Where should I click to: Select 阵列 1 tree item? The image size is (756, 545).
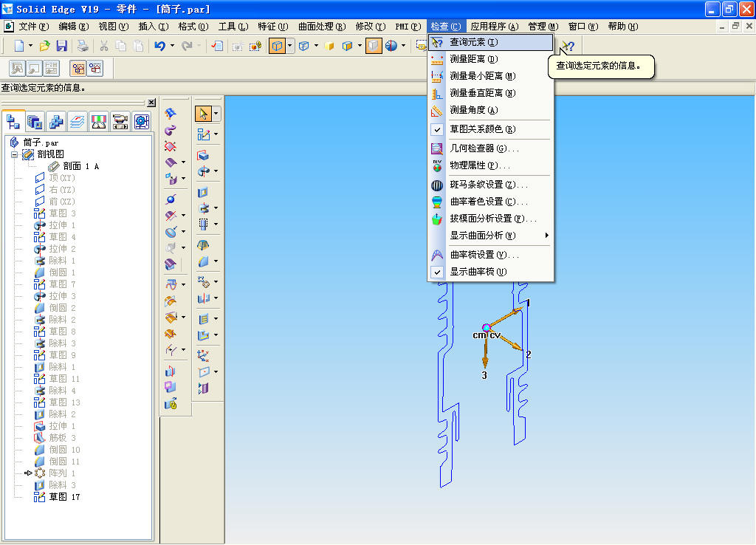tap(62, 473)
